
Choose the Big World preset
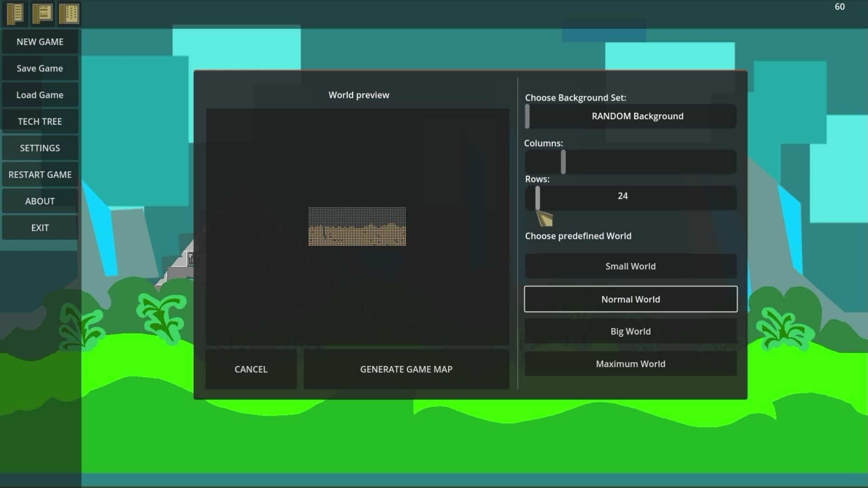[630, 331]
